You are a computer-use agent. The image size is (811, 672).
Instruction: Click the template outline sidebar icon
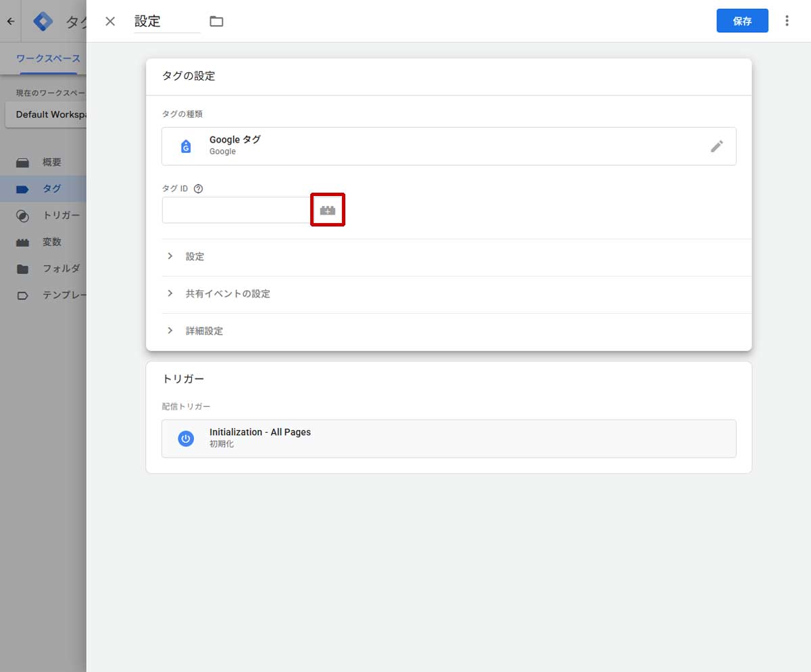23,295
